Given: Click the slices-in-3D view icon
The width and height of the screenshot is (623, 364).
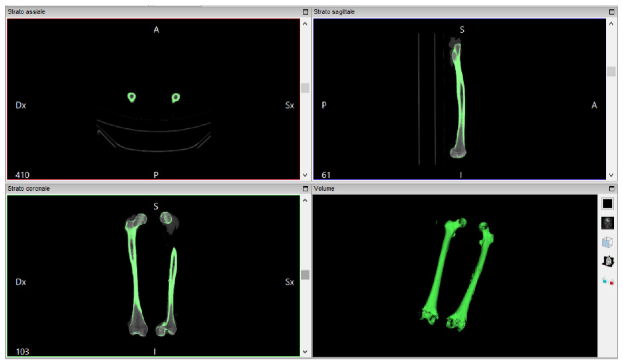Looking at the screenshot, I should [608, 261].
